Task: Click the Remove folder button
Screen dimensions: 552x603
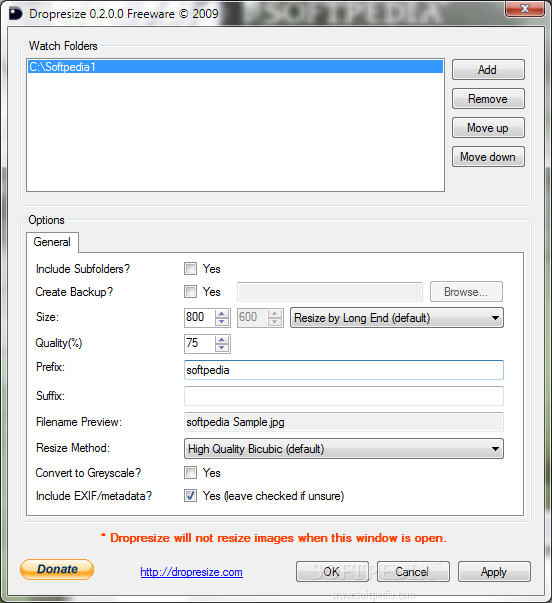Action: 488,99
